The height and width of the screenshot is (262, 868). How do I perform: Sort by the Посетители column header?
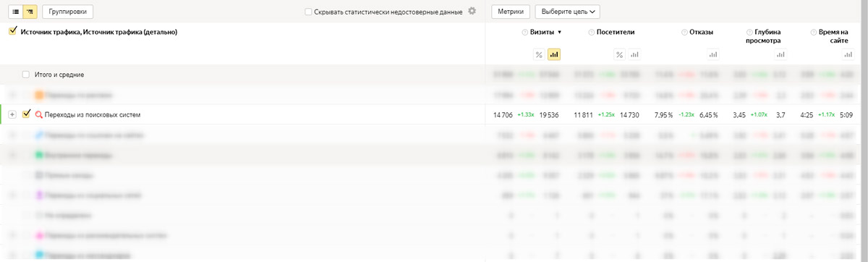tap(616, 33)
